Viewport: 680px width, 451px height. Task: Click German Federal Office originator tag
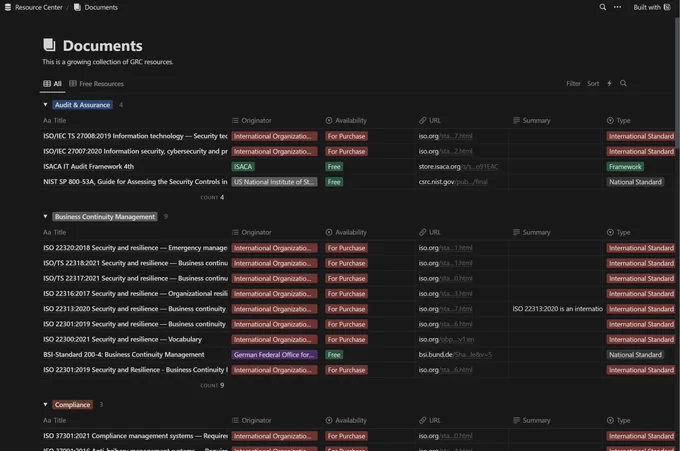274,355
